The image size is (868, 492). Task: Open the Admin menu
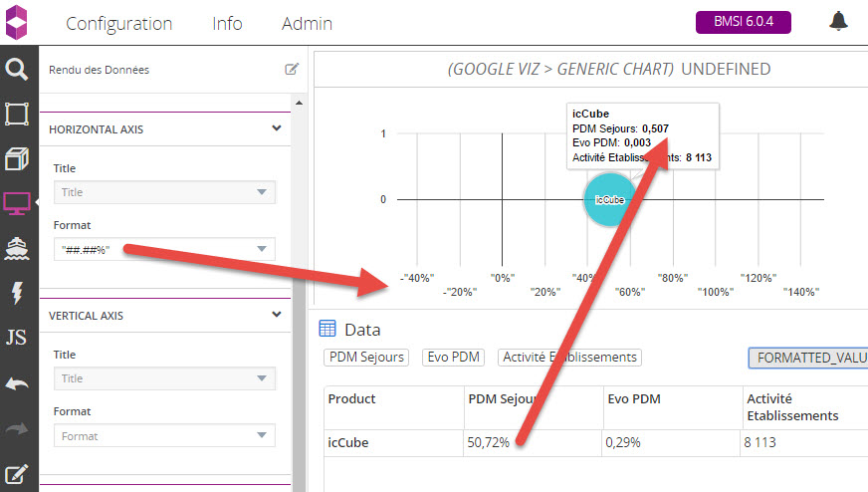(x=307, y=23)
